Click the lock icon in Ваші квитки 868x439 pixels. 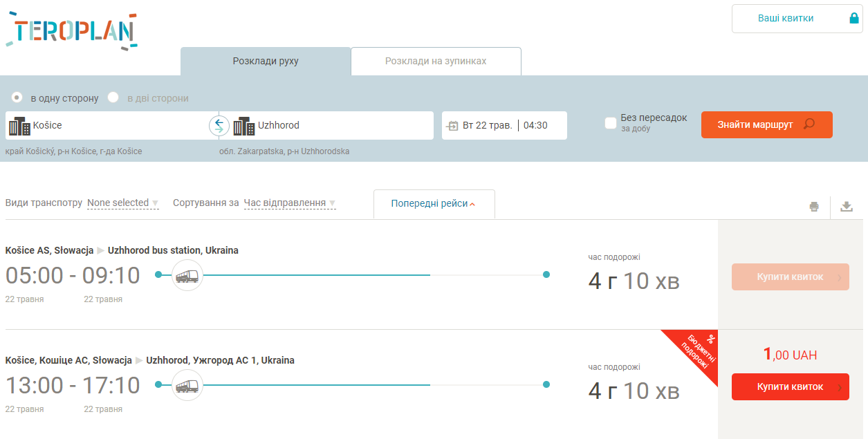[x=853, y=19]
